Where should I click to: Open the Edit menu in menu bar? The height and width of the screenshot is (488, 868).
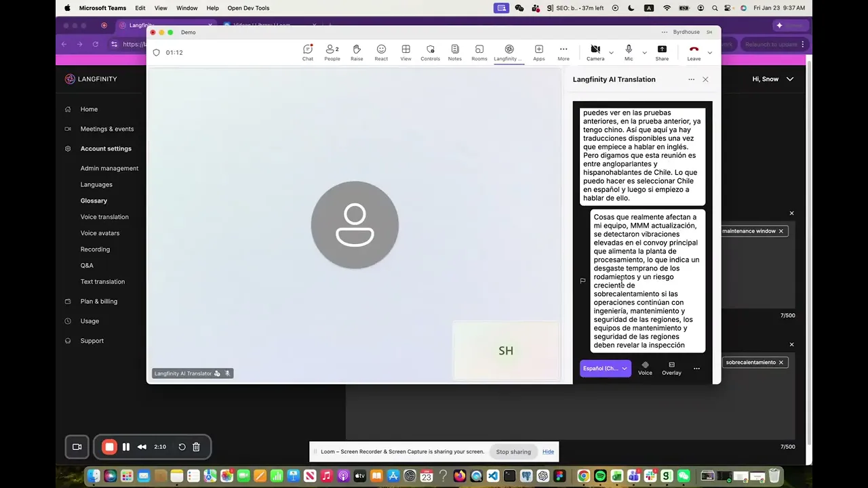pyautogui.click(x=140, y=8)
